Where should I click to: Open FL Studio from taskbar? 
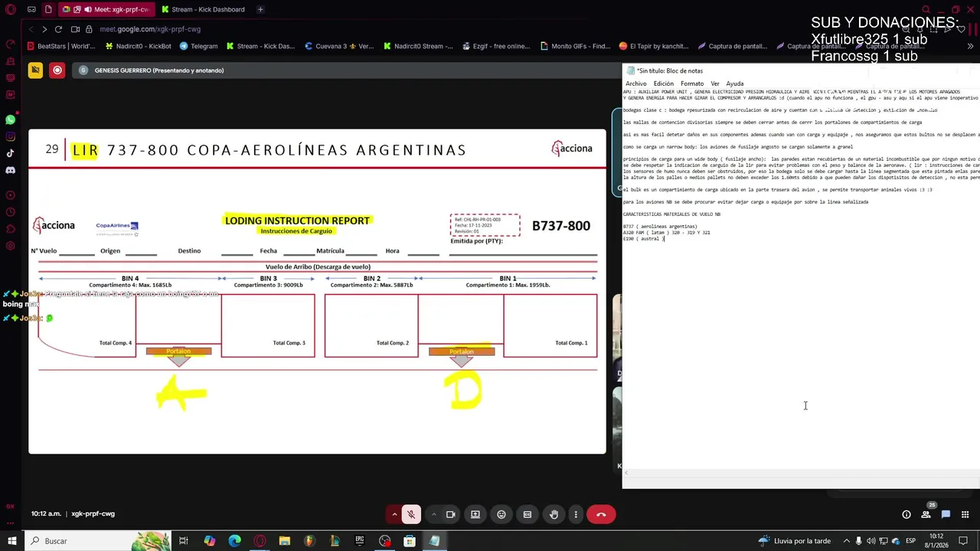click(x=309, y=541)
